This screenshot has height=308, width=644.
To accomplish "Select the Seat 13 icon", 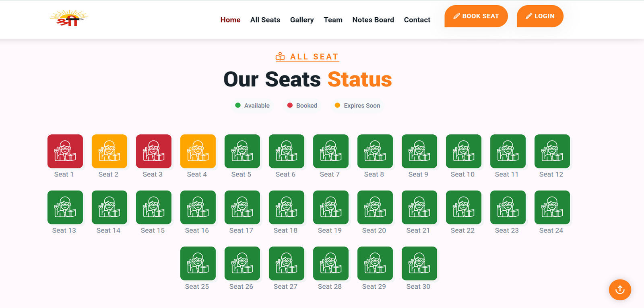I will [x=65, y=207].
